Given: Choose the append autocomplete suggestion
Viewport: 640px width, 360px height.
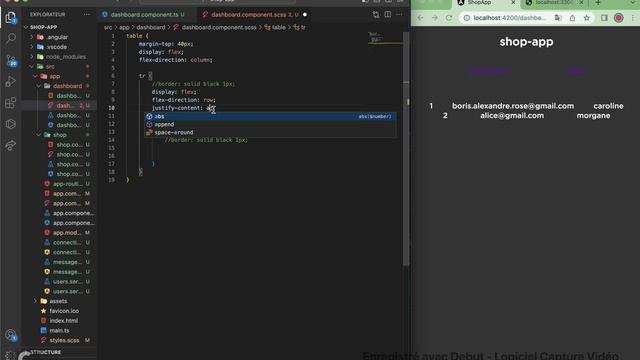Looking at the screenshot, I should coord(270,124).
